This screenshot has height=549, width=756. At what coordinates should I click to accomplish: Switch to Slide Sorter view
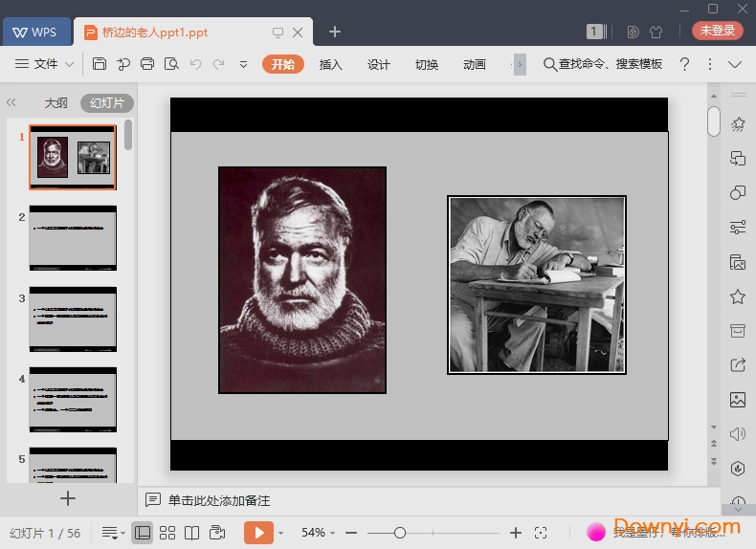[167, 533]
